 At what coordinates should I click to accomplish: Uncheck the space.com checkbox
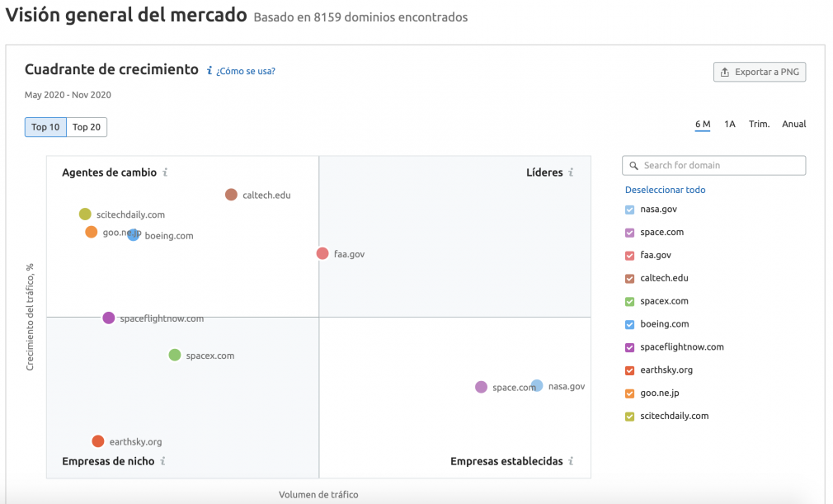point(629,233)
